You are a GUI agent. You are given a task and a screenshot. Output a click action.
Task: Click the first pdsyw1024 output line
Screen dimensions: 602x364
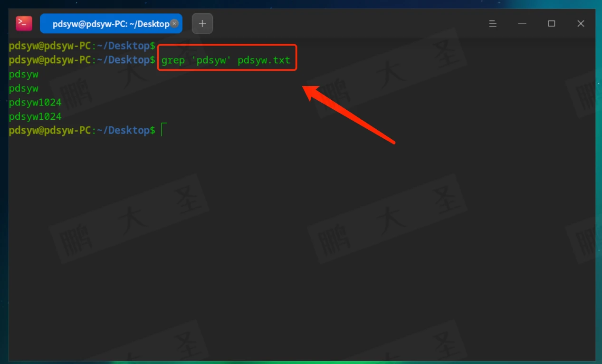(35, 103)
